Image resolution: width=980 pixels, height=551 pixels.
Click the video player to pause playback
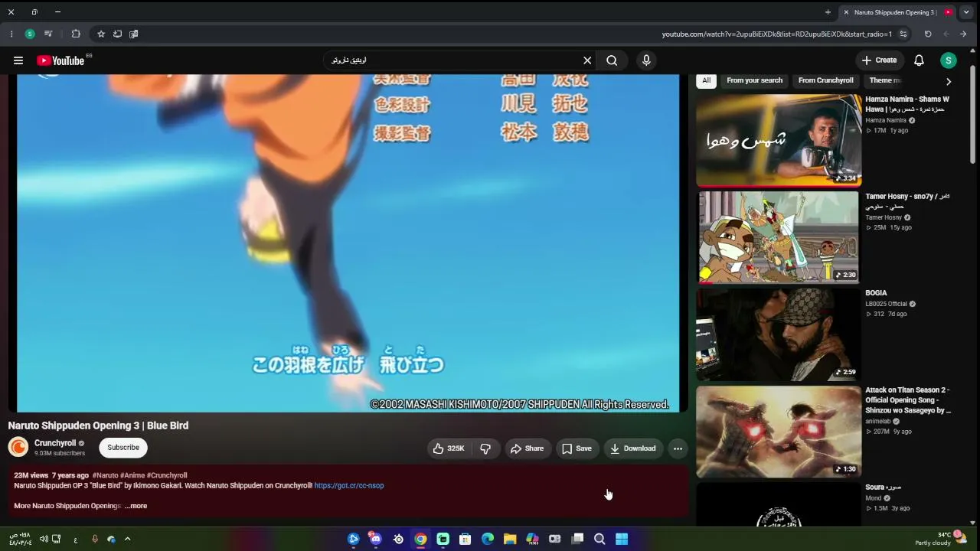pyautogui.click(x=348, y=243)
